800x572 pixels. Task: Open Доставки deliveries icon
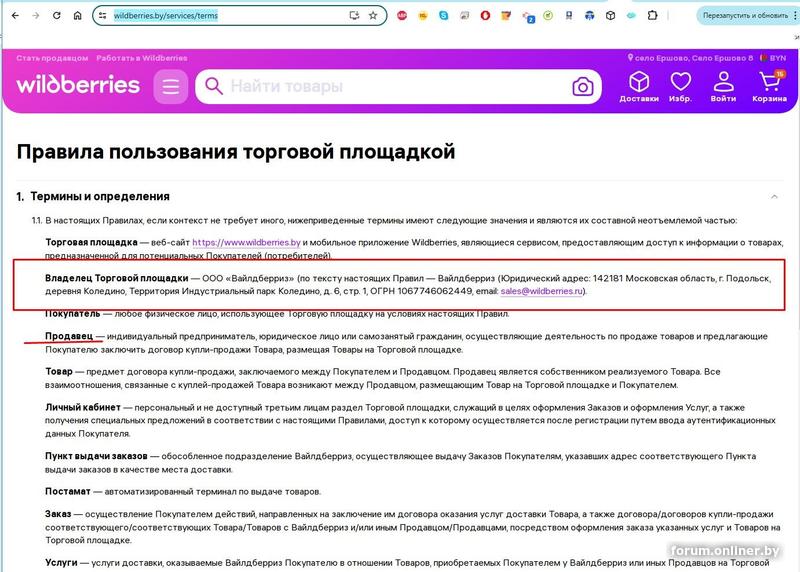coord(639,86)
